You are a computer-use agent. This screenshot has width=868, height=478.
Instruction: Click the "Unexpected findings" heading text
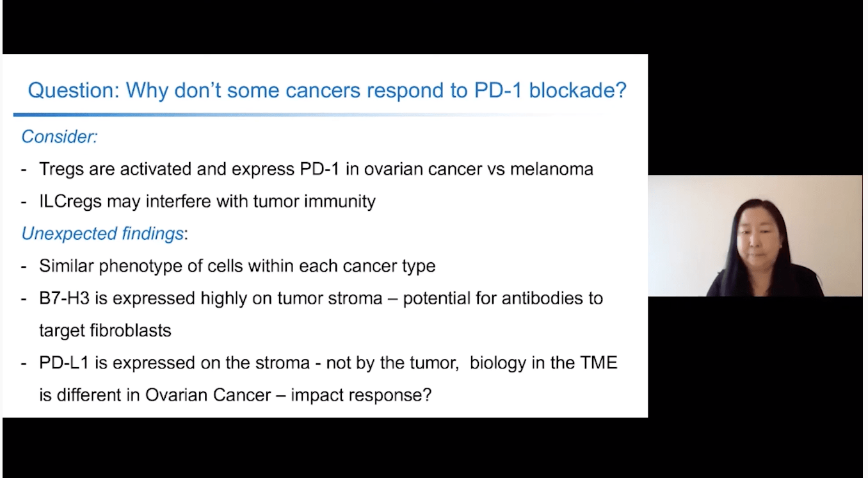pyautogui.click(x=102, y=234)
